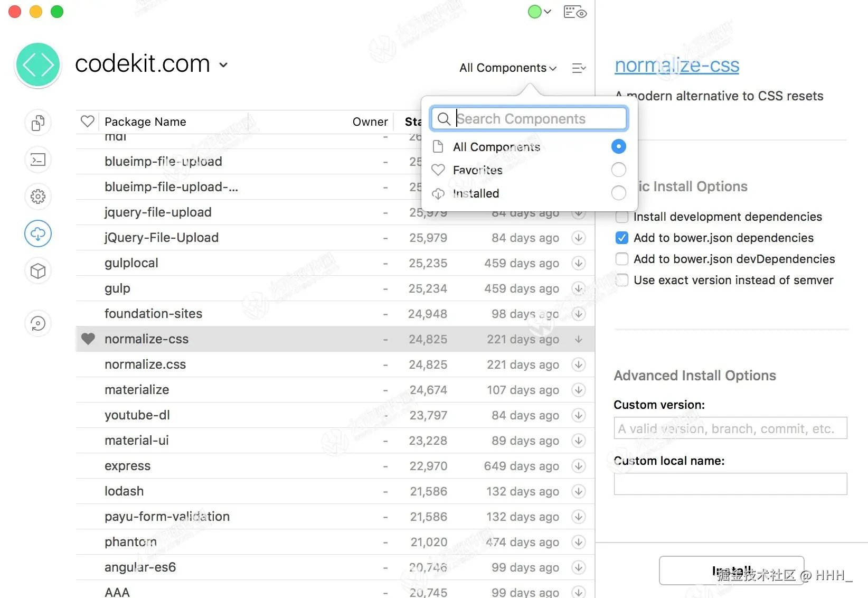This screenshot has height=598, width=868.
Task: Open the package box sidebar icon
Action: point(38,271)
